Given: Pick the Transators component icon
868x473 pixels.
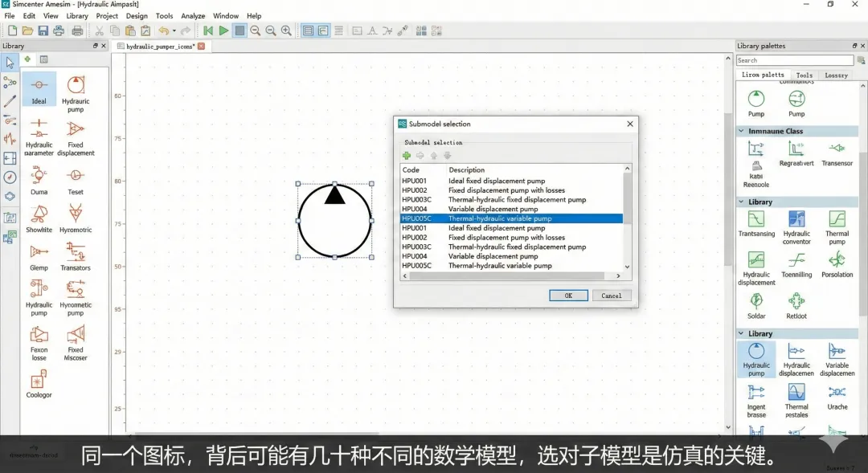Looking at the screenshot, I should [x=76, y=257].
